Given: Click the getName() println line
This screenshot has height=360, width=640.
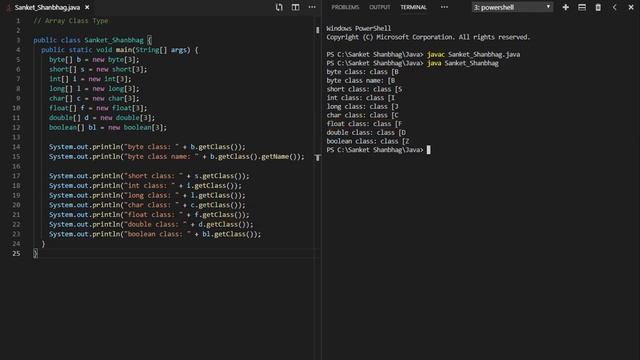Looking at the screenshot, I should [x=177, y=156].
